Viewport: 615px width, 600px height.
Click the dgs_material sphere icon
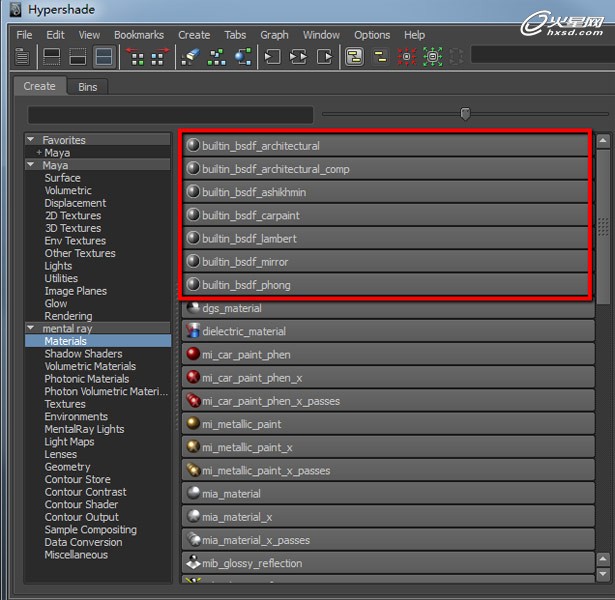coord(193,308)
